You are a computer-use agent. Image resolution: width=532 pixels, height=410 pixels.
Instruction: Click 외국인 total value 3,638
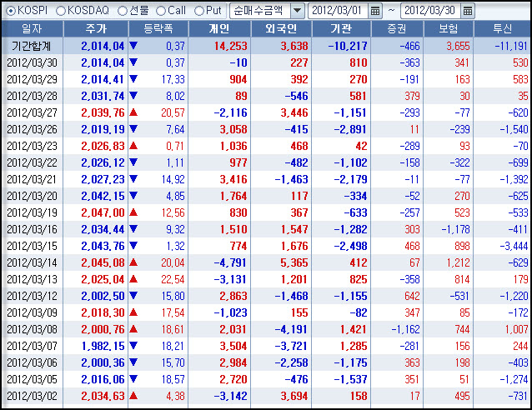(x=294, y=46)
